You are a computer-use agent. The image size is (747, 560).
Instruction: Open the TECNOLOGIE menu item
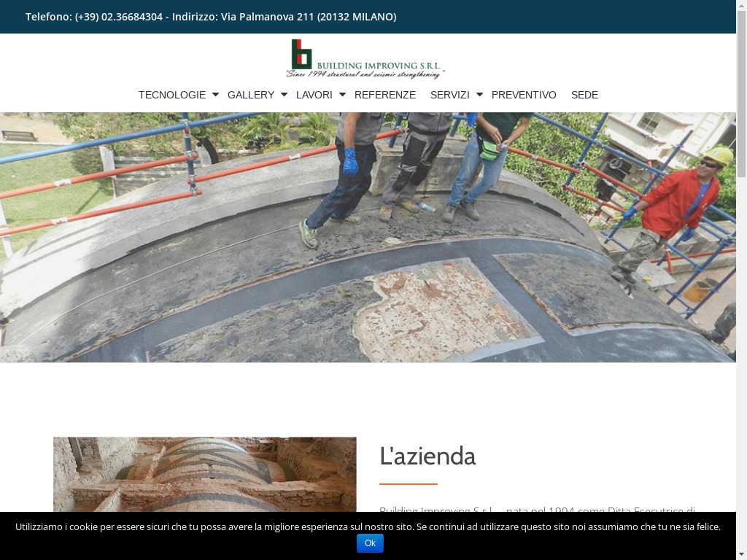(172, 95)
